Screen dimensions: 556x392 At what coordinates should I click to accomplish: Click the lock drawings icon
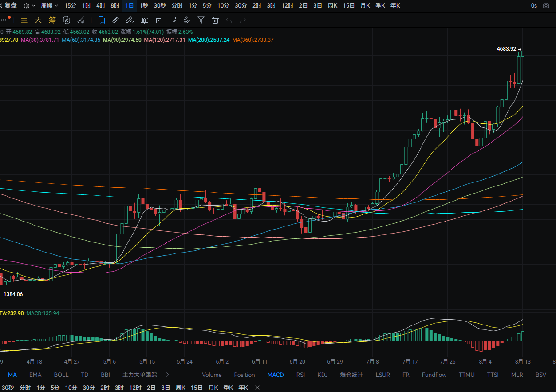(158, 20)
